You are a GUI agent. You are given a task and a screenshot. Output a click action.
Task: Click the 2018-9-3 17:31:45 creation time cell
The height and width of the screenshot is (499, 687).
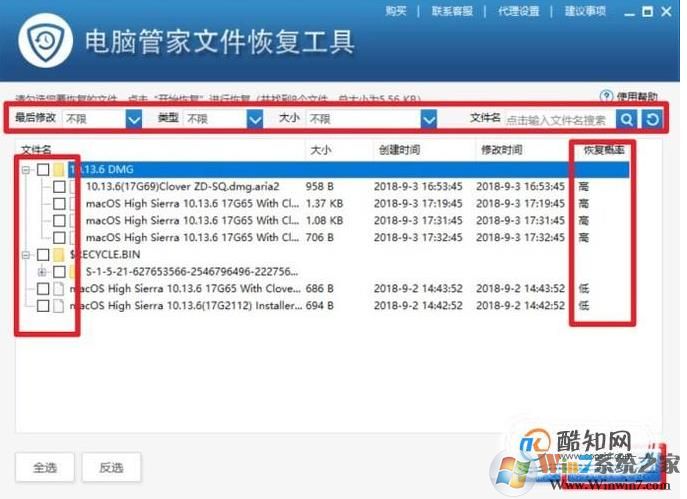point(418,221)
